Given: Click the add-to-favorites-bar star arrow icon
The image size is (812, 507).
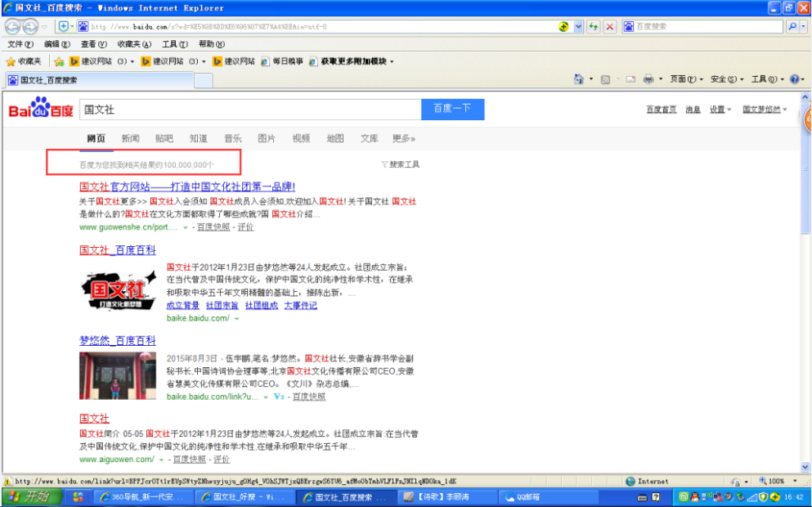Looking at the screenshot, I should click(59, 61).
